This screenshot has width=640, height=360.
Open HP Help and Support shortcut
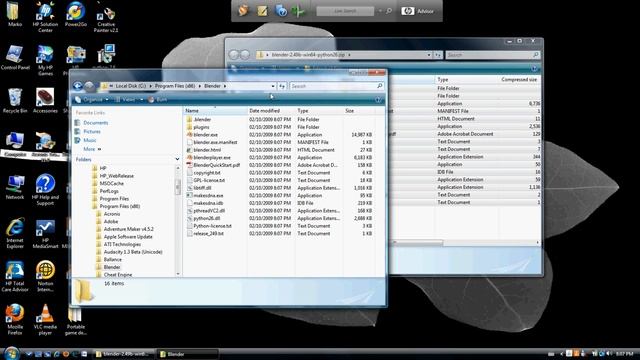[45, 189]
